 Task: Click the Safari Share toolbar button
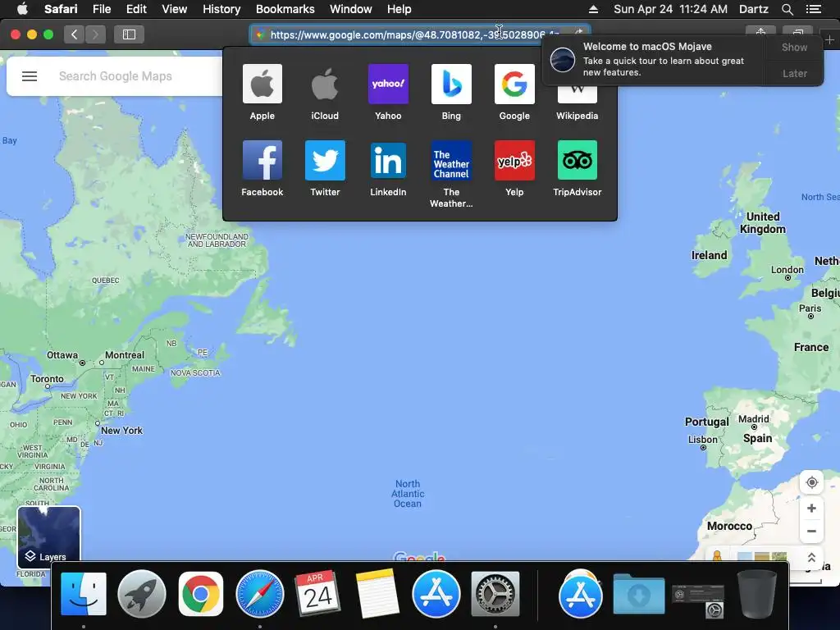760,32
